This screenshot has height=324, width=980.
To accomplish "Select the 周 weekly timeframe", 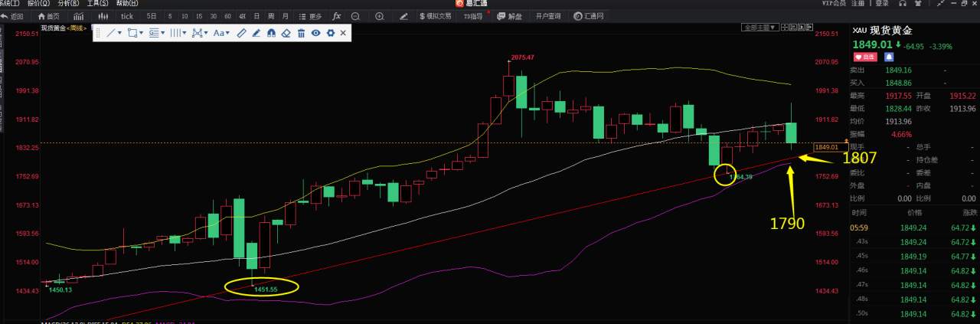I will (271, 16).
